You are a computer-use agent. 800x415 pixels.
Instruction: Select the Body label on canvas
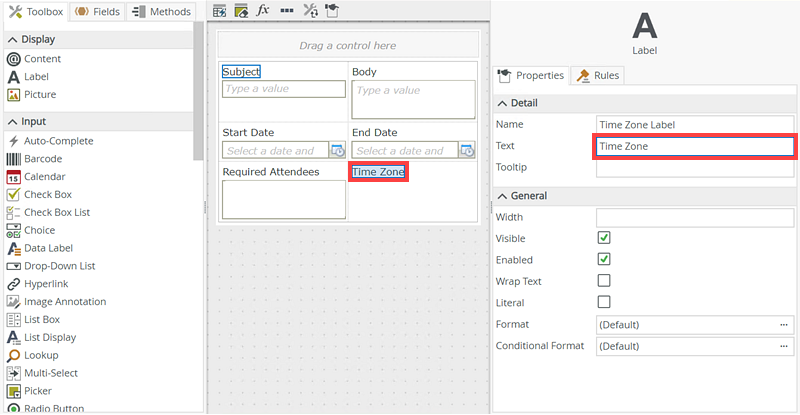[x=364, y=72]
